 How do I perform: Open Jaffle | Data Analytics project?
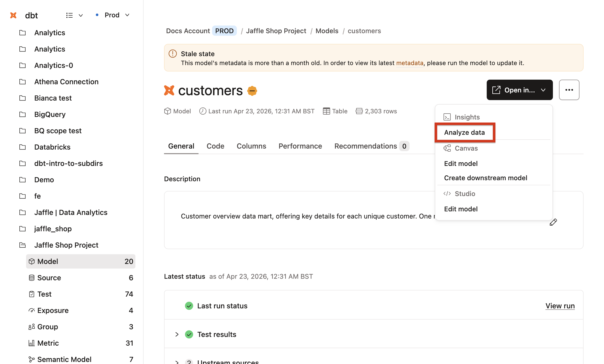tap(71, 212)
